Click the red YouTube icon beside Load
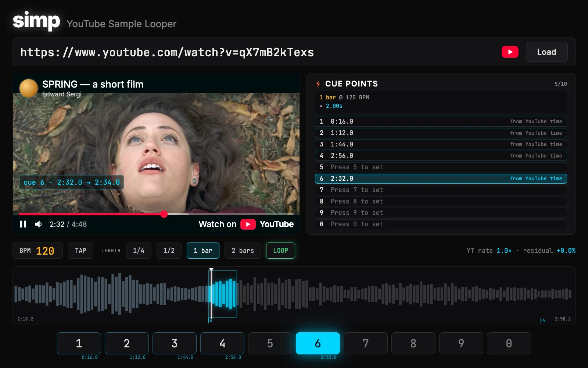The height and width of the screenshot is (368, 588). pyautogui.click(x=510, y=52)
